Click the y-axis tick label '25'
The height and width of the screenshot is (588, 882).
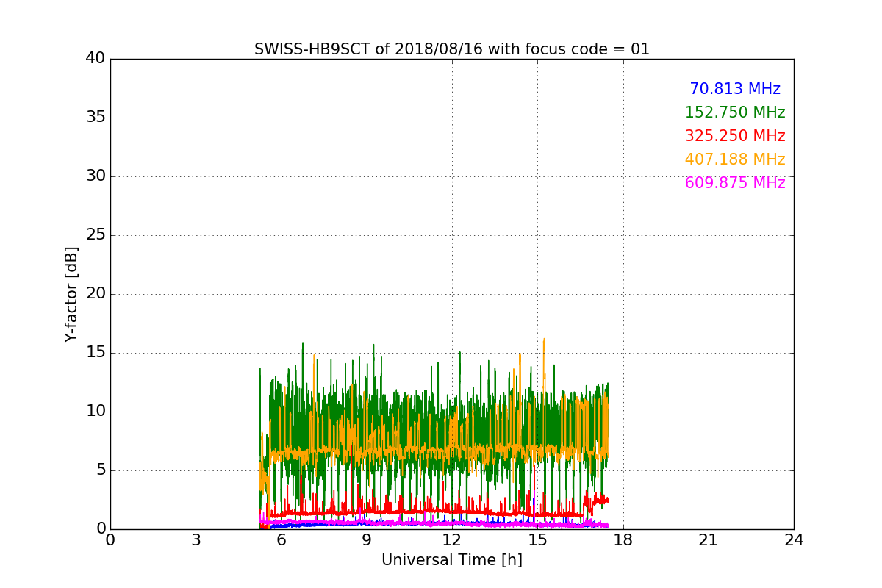tap(96, 235)
